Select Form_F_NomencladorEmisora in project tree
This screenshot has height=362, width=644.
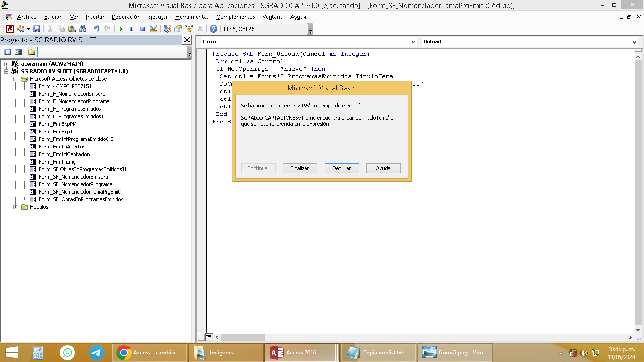72,94
